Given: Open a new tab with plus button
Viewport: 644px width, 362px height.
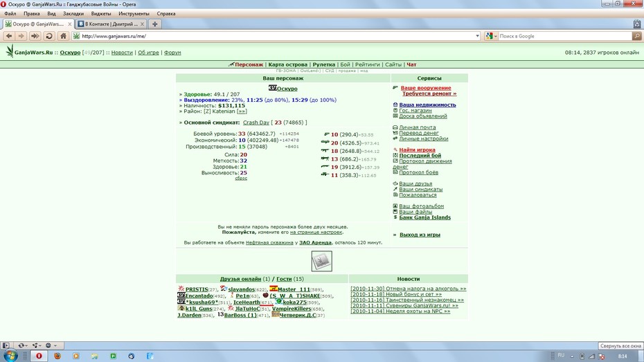Looking at the screenshot, I should click(x=155, y=24).
